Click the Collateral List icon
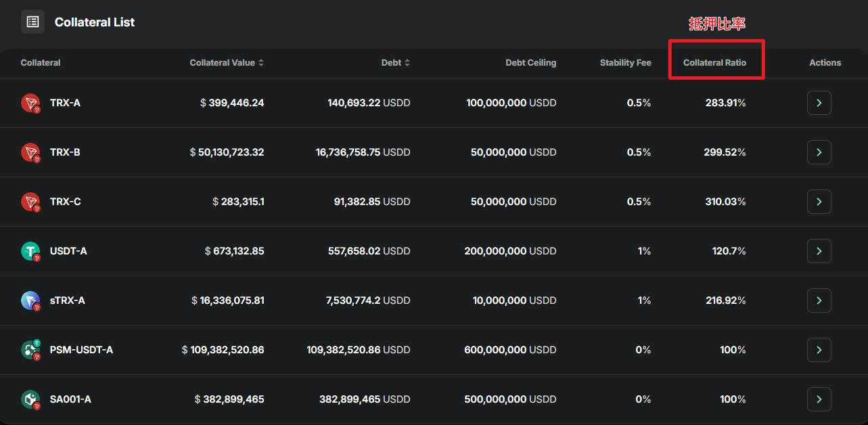This screenshot has width=868, height=425. click(x=32, y=22)
